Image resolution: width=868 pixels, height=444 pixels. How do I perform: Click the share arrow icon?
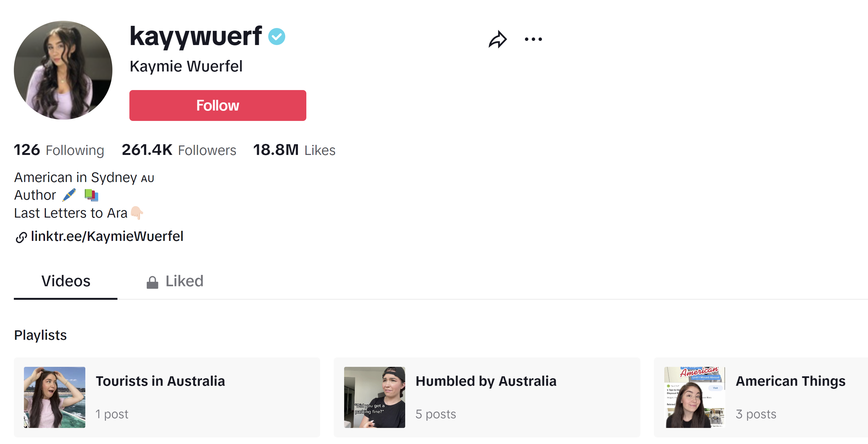click(x=497, y=39)
